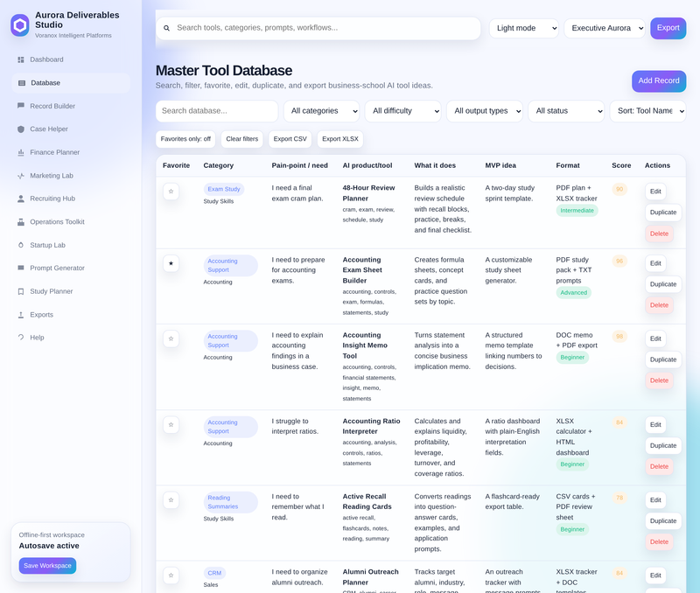Viewport: 700px width, 593px height.
Task: Duplicate the Active Recall Reading Cards record
Action: point(663,521)
